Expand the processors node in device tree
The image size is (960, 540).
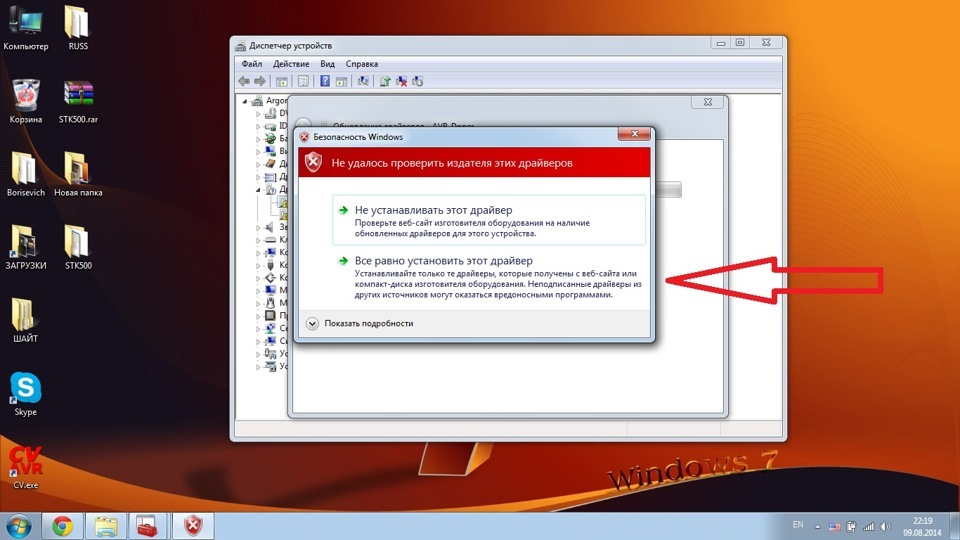pos(258,316)
